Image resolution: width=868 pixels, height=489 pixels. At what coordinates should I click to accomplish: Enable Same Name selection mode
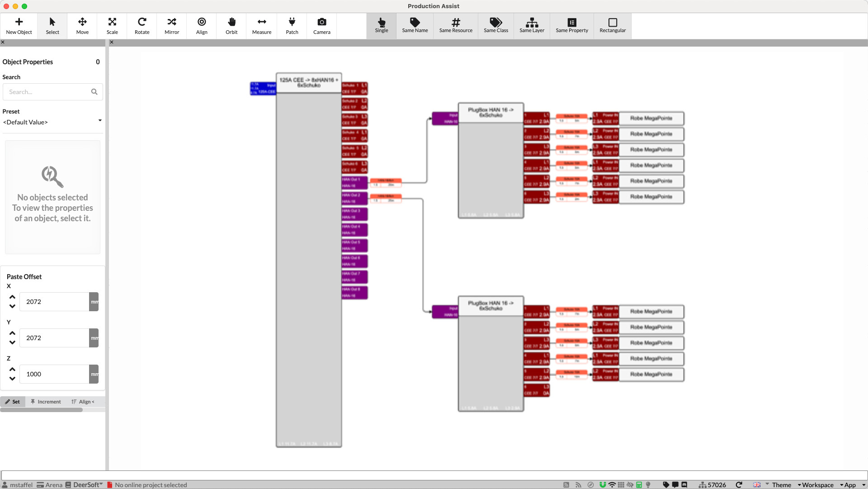tap(415, 26)
